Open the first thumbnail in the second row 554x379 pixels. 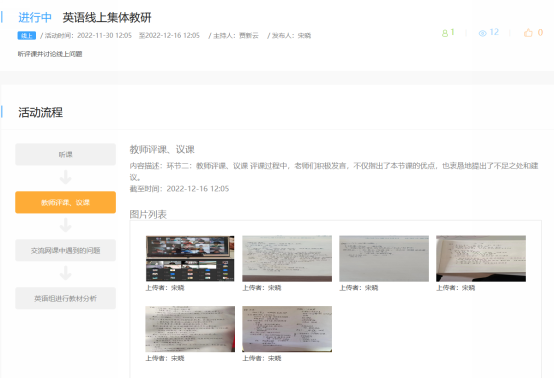[x=190, y=329]
